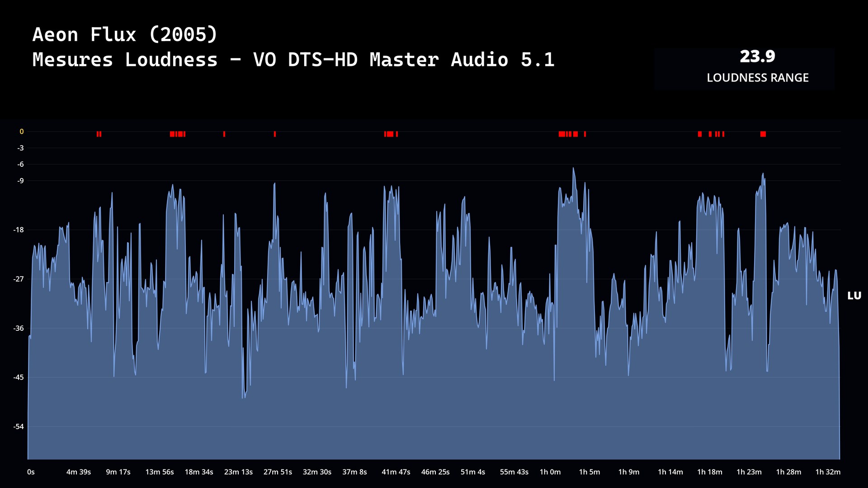Click the 1h 32m time axis label

(x=827, y=472)
